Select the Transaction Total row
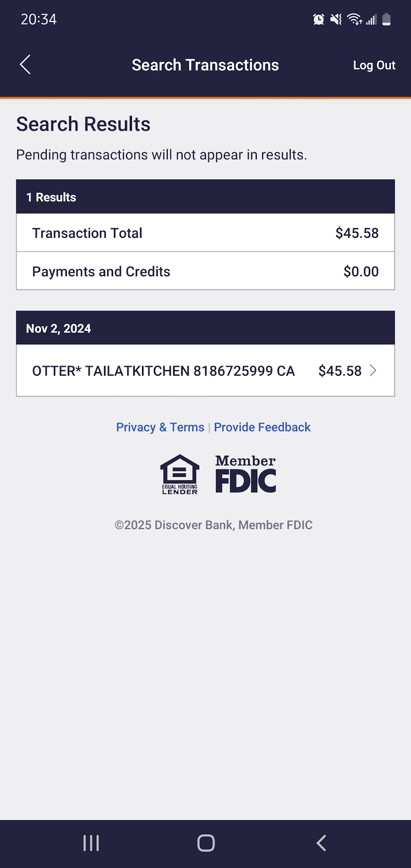Image resolution: width=411 pixels, height=868 pixels. [205, 233]
